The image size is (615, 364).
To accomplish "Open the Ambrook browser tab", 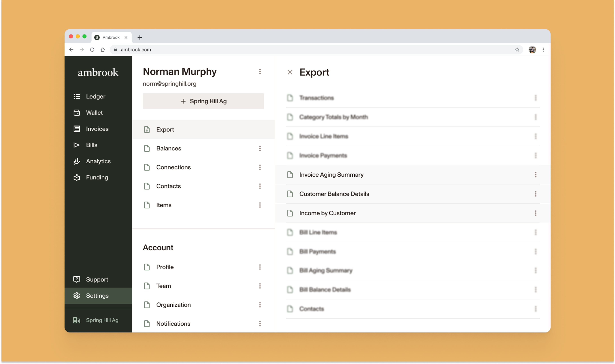I will 111,38.
